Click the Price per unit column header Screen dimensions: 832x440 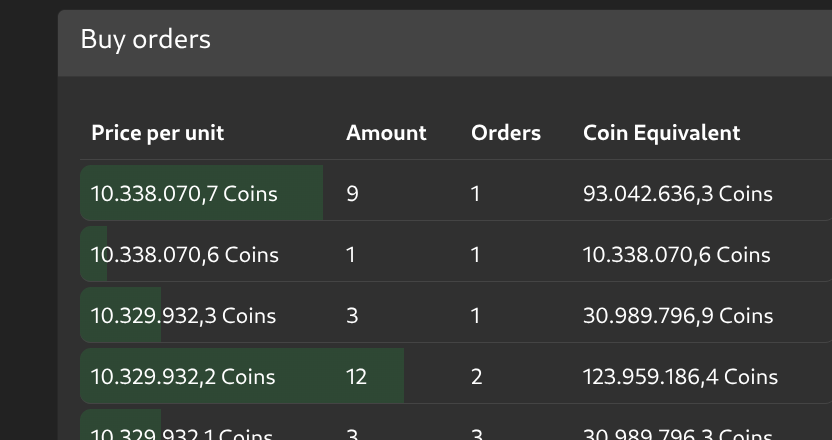click(157, 133)
